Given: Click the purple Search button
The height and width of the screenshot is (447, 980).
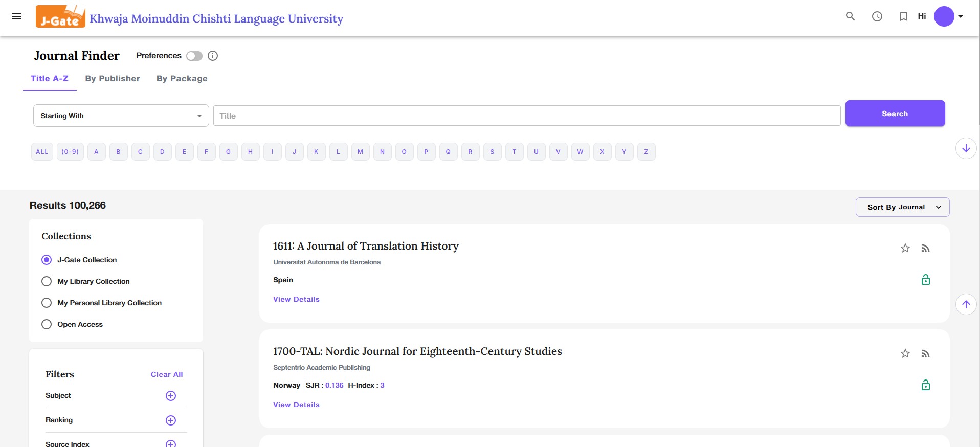Looking at the screenshot, I should [895, 114].
